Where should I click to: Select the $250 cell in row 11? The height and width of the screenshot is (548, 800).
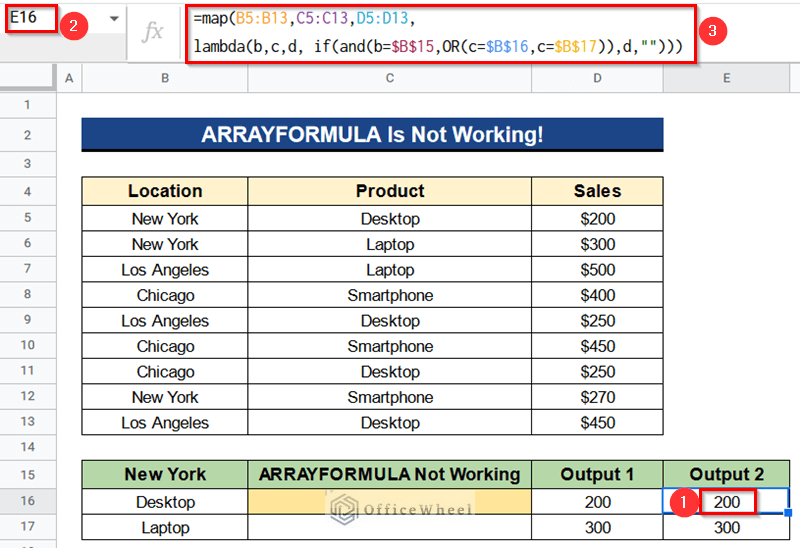point(597,371)
